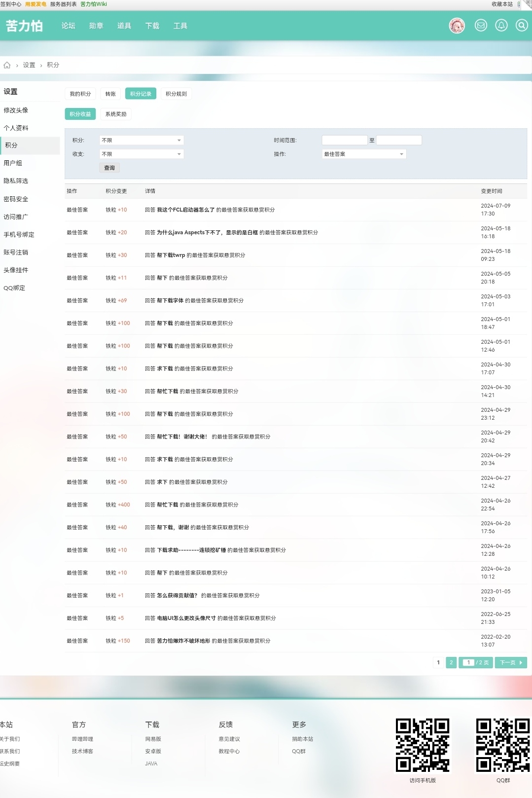The width and height of the screenshot is (532, 798).
Task: Go to page 2 in pagination
Action: pyautogui.click(x=451, y=663)
